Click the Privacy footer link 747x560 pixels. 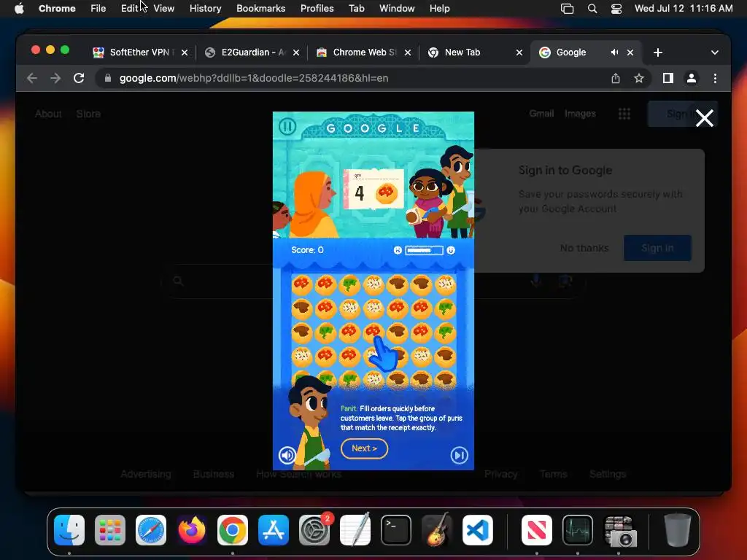tap(500, 474)
